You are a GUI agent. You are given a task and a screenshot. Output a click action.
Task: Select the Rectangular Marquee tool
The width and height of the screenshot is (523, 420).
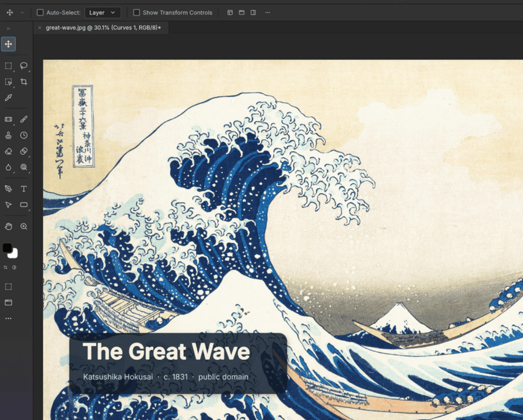8,66
